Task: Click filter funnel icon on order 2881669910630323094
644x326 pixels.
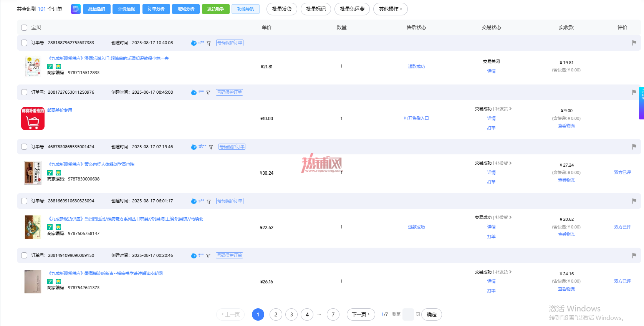Action: click(209, 202)
